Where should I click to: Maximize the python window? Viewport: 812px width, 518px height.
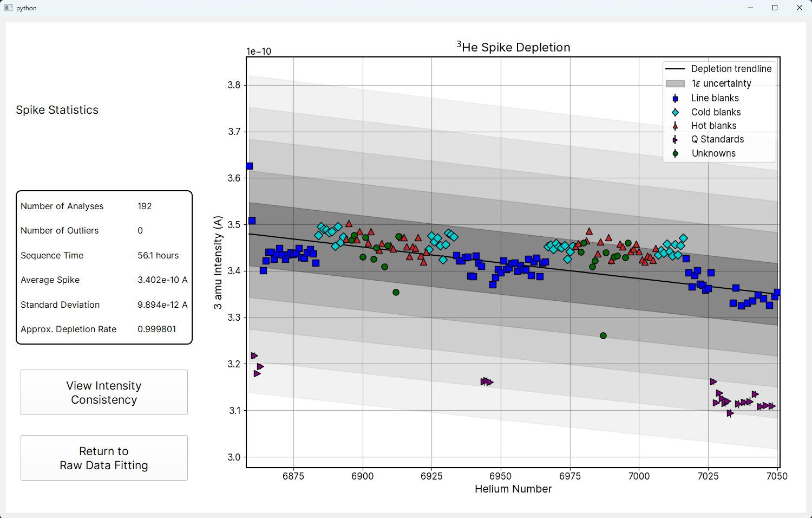tap(775, 8)
